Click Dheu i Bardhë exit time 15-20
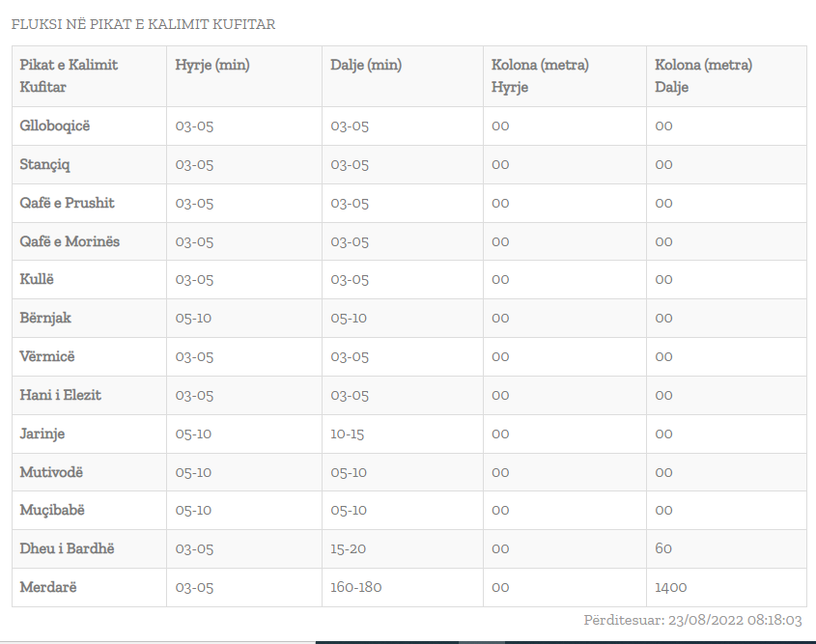The image size is (816, 644). tap(348, 548)
